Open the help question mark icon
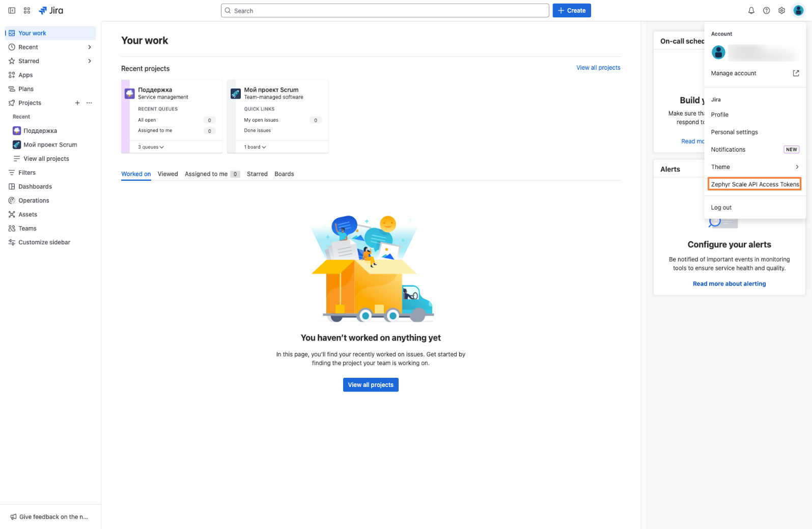The image size is (812, 529). 766,11
